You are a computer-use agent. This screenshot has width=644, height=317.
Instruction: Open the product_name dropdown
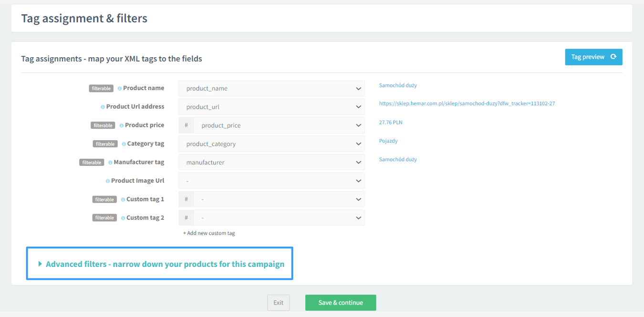coord(271,88)
